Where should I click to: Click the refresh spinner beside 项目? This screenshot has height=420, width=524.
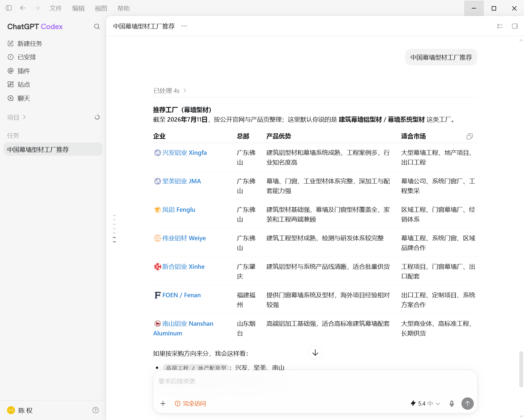[97, 117]
